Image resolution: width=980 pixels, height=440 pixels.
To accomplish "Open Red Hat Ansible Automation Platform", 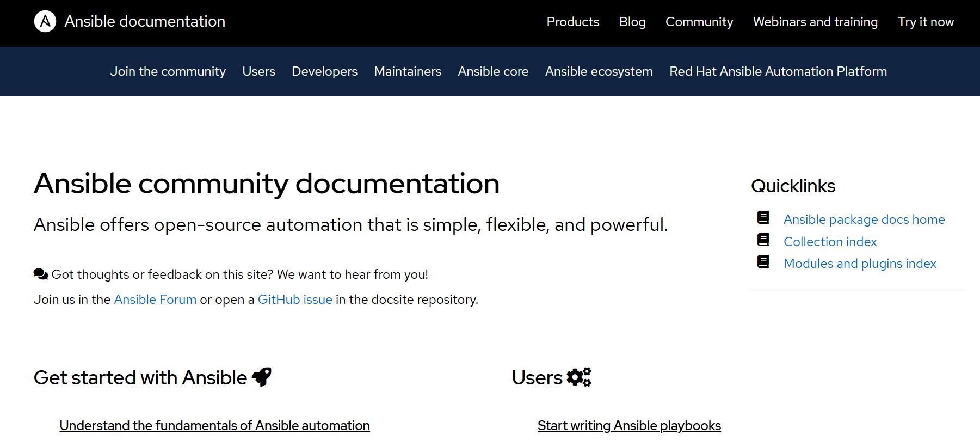I will click(778, 71).
